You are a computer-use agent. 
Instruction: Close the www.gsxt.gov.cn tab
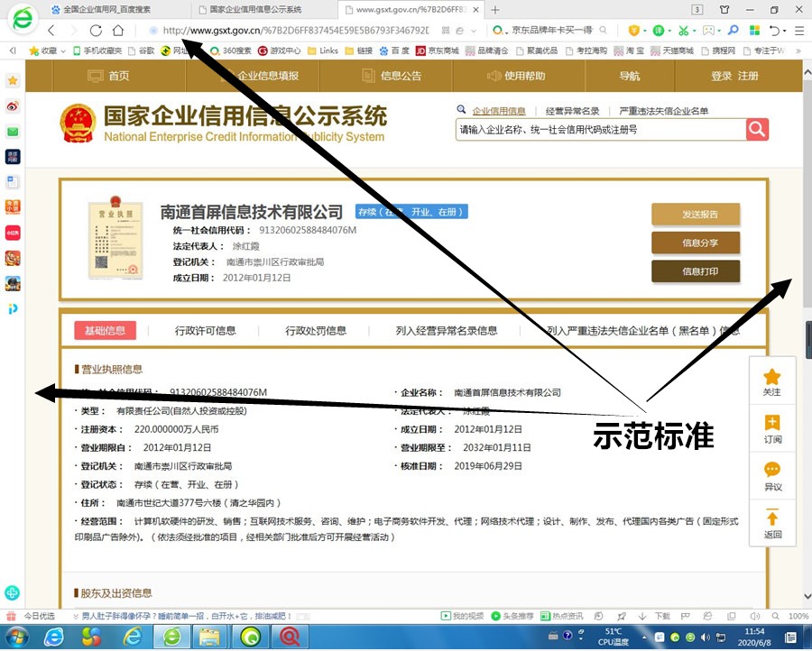pyautogui.click(x=475, y=9)
